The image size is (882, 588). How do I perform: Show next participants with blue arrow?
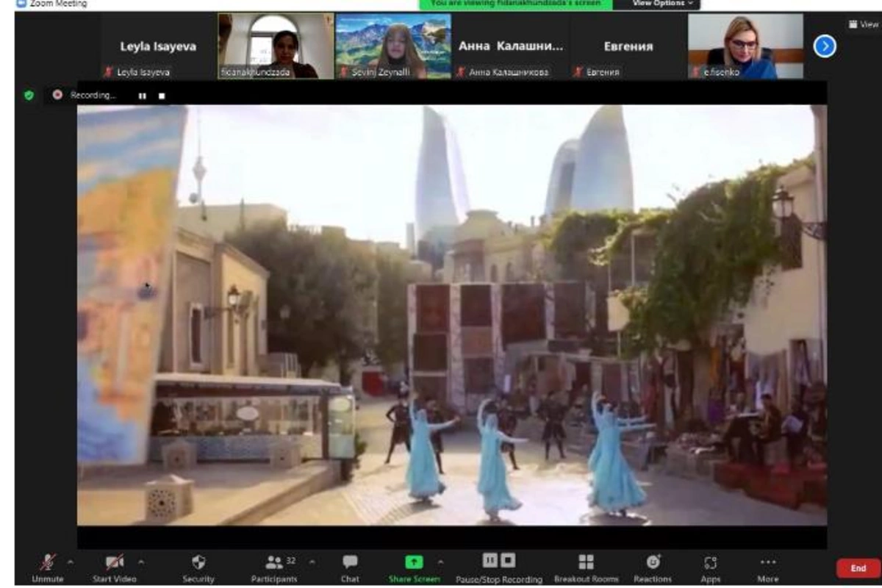coord(825,46)
